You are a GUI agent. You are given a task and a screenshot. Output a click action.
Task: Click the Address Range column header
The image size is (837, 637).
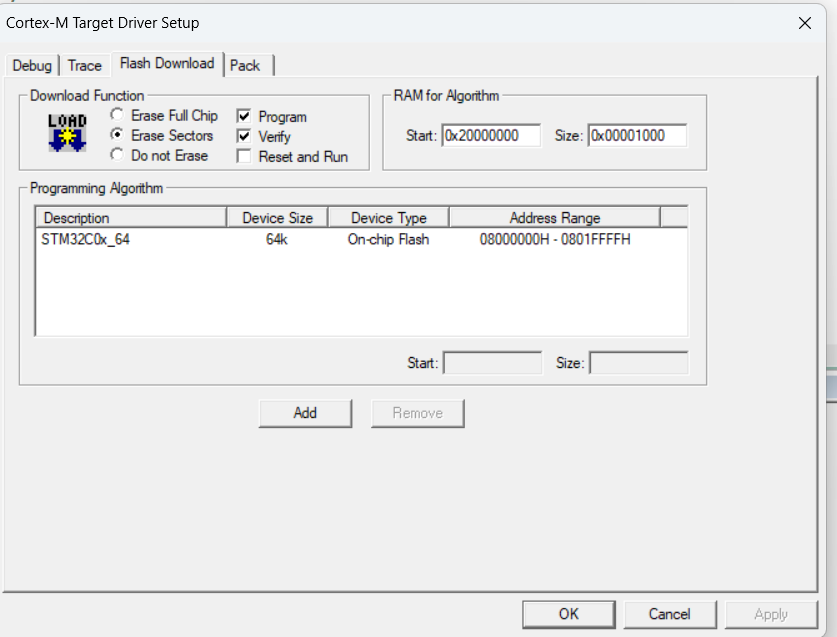click(555, 218)
